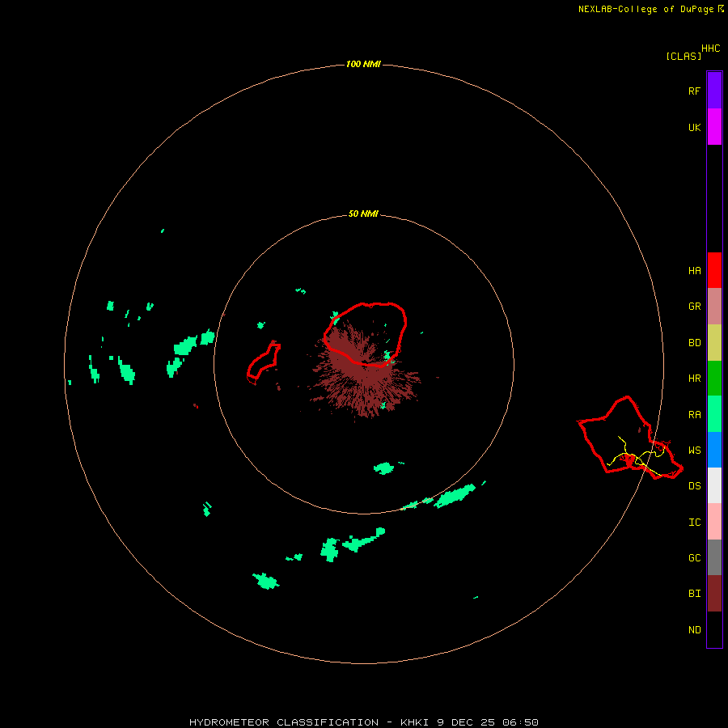728x728 pixels.
Task: Click the BI legend label
Action: 694,594
